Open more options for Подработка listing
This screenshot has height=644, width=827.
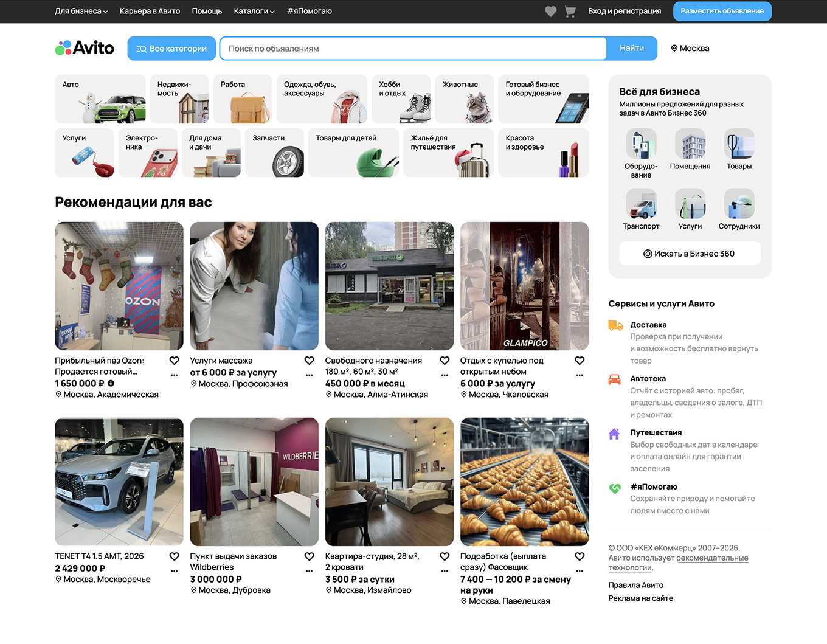point(580,570)
